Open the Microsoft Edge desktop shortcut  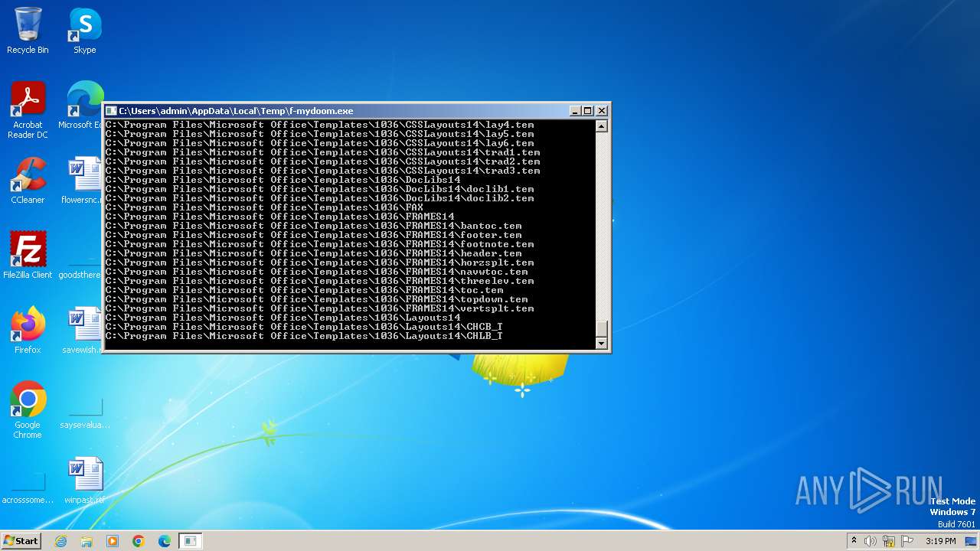pos(80,106)
